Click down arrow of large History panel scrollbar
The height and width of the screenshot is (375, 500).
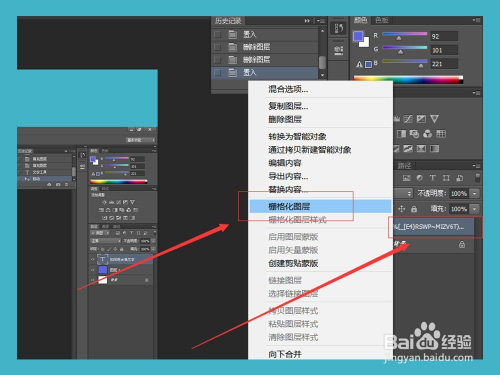click(322, 75)
